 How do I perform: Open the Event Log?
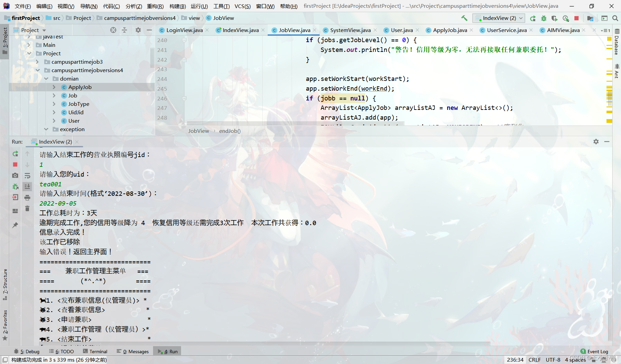[594, 352]
